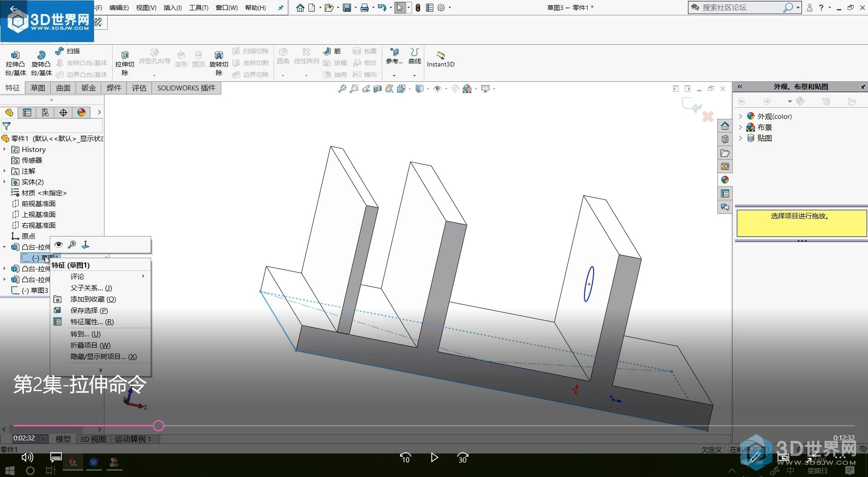The width and height of the screenshot is (868, 477).
Task: Click the Print icon in quick toolbar
Action: click(x=365, y=8)
